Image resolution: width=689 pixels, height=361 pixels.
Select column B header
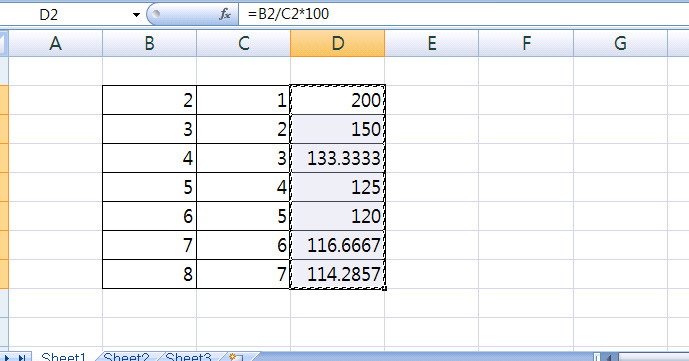[x=149, y=43]
